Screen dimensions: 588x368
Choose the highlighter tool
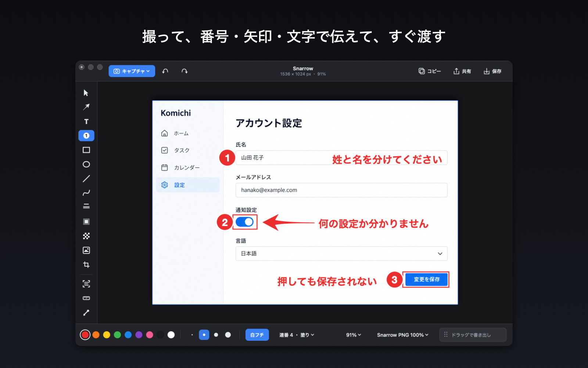click(x=86, y=206)
